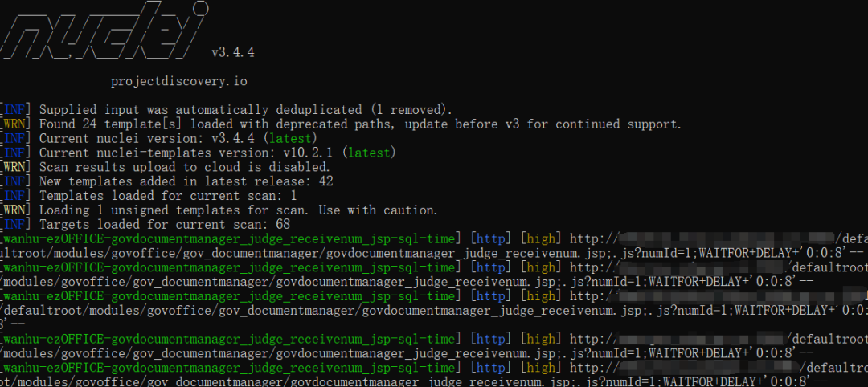Click the WRN tag before 'Found 24 template[s]'
The image size is (868, 387).
point(16,124)
